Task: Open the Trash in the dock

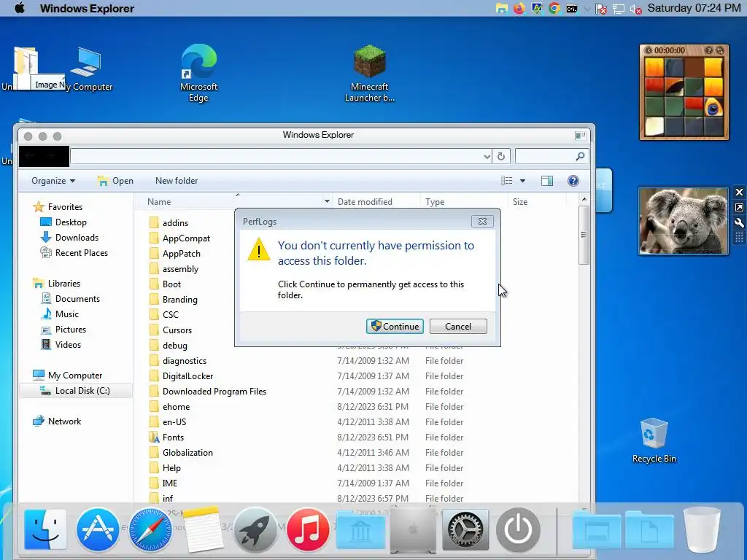Action: [x=701, y=529]
